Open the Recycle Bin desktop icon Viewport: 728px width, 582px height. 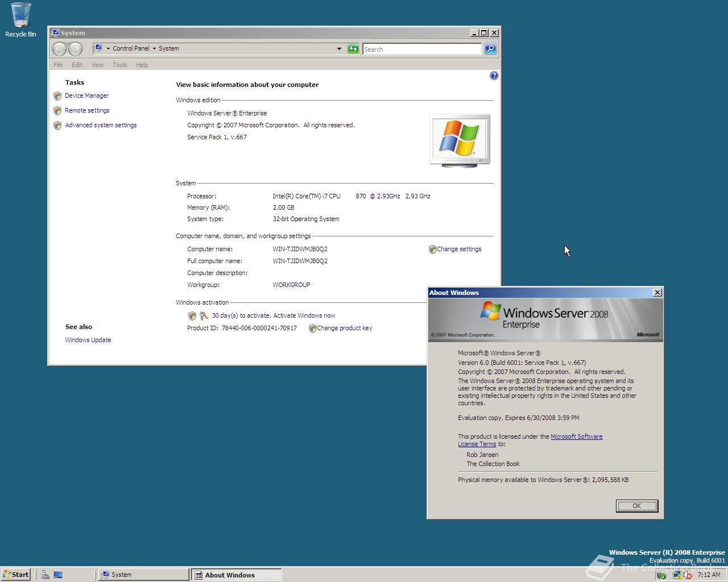(x=20, y=20)
